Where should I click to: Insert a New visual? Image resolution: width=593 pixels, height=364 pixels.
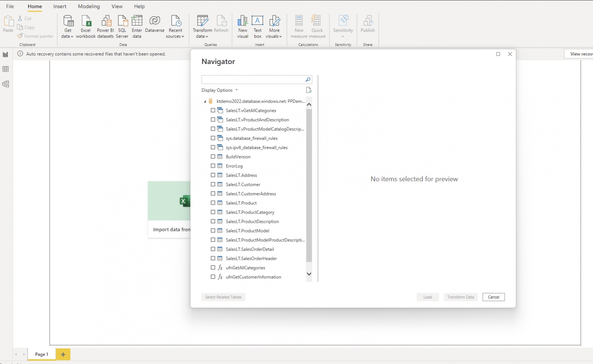[242, 26]
